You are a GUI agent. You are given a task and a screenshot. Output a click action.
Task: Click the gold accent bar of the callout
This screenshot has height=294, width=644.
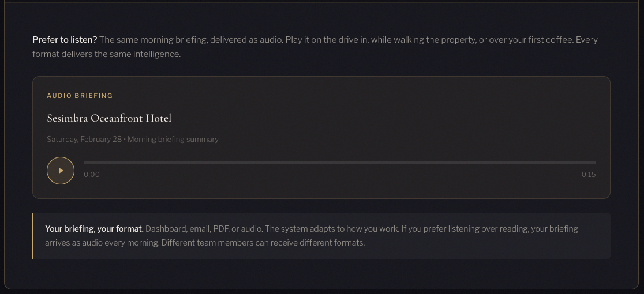point(33,236)
